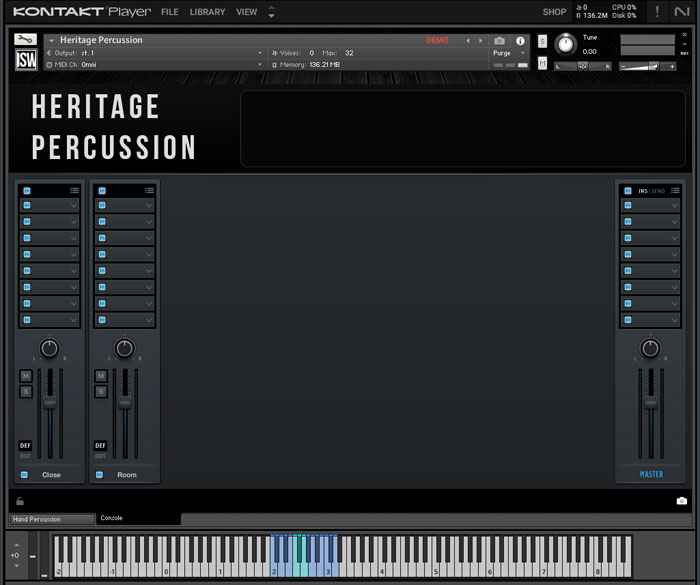Click the MASTER channel label

point(651,474)
